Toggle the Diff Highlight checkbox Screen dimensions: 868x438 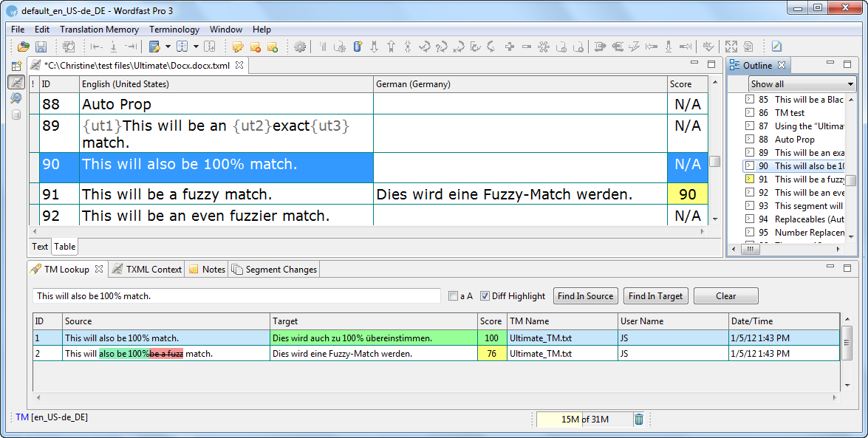(x=485, y=296)
